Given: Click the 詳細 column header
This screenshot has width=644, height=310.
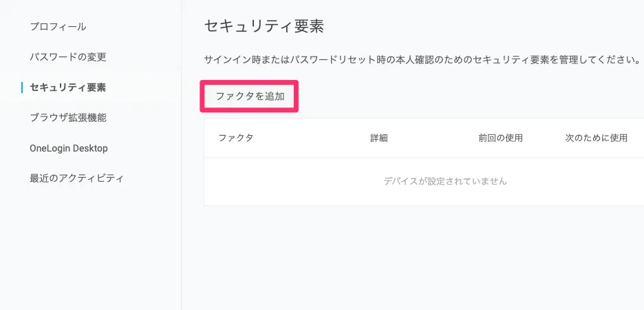Looking at the screenshot, I should coord(379,138).
